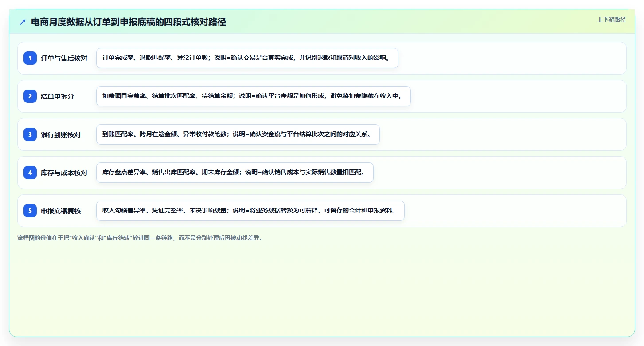
Task: Select the title 电商月度数据从订单到申报底稿的四段式核对路径
Action: coord(129,22)
